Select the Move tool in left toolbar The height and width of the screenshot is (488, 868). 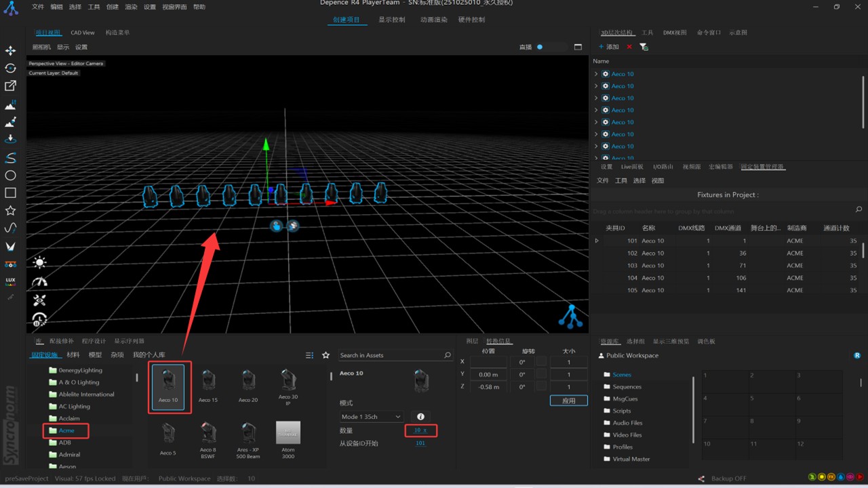(x=10, y=51)
